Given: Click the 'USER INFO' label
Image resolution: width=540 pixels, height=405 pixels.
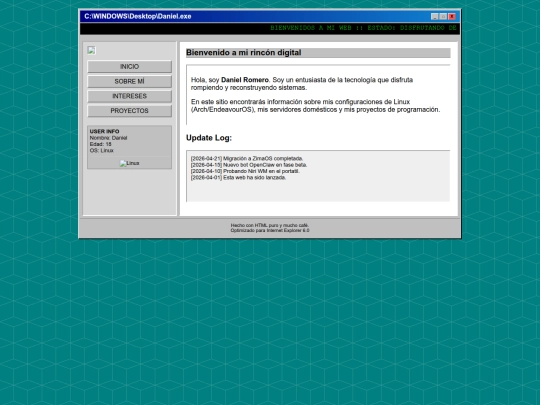Looking at the screenshot, I should click(x=104, y=132).
